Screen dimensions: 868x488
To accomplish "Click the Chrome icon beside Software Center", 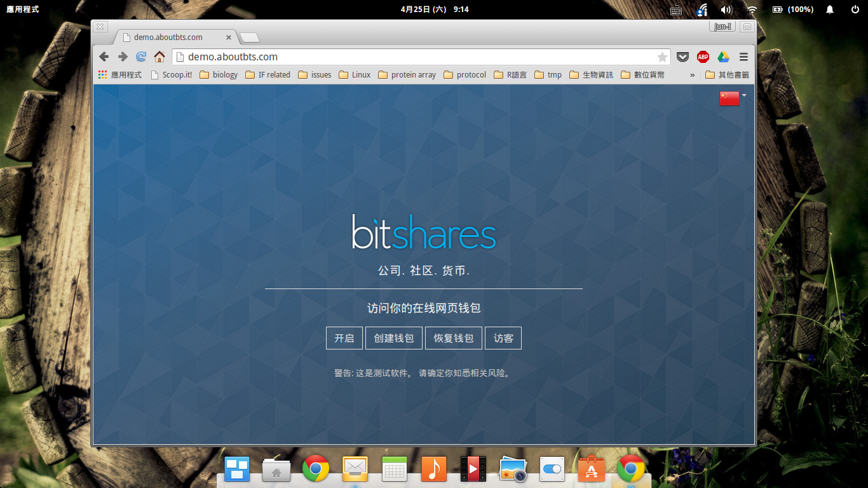I will click(631, 469).
